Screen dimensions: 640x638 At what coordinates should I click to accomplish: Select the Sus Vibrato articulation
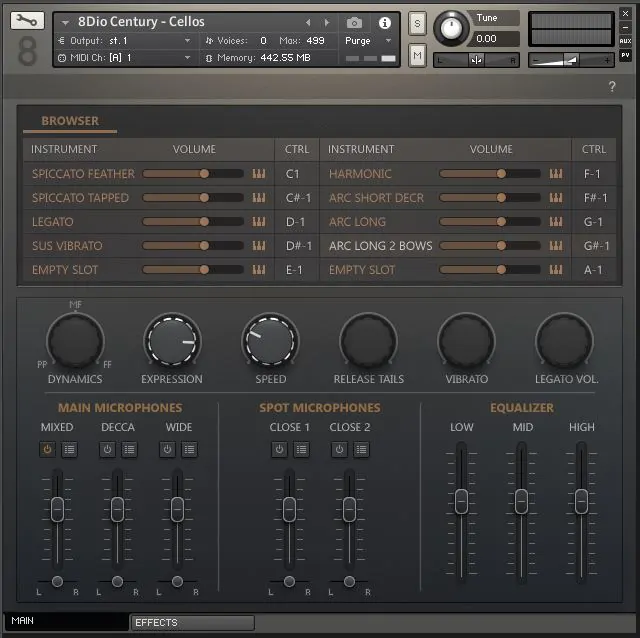point(67,246)
